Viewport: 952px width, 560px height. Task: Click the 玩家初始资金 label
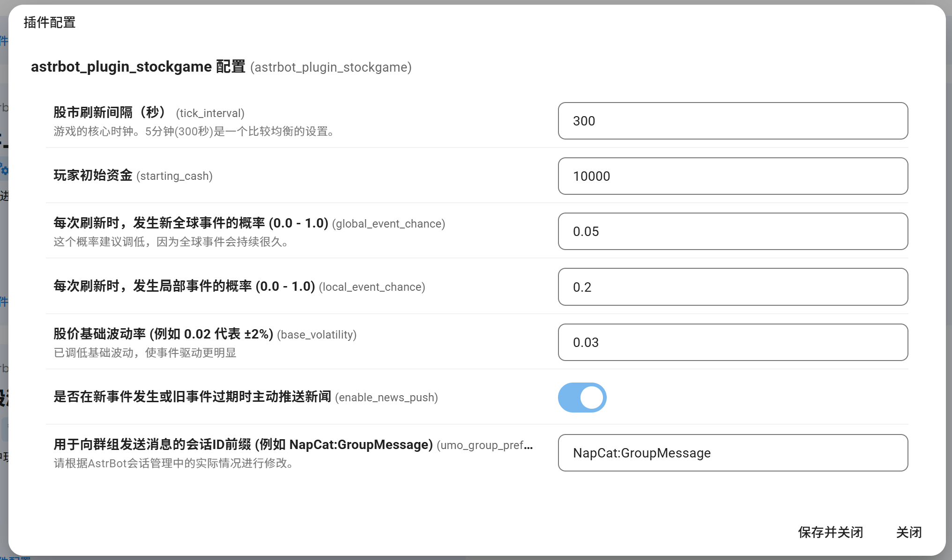93,176
